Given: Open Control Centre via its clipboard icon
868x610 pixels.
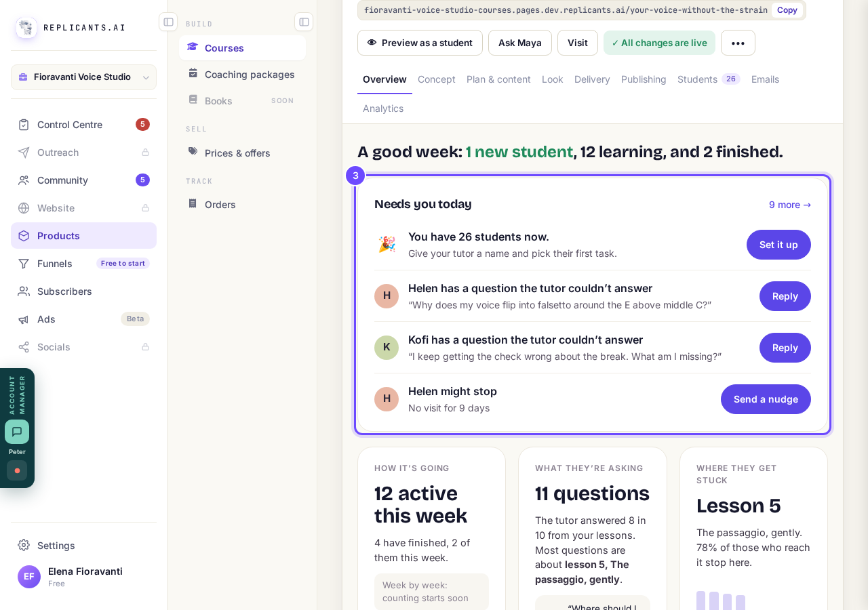Looking at the screenshot, I should pyautogui.click(x=24, y=125).
